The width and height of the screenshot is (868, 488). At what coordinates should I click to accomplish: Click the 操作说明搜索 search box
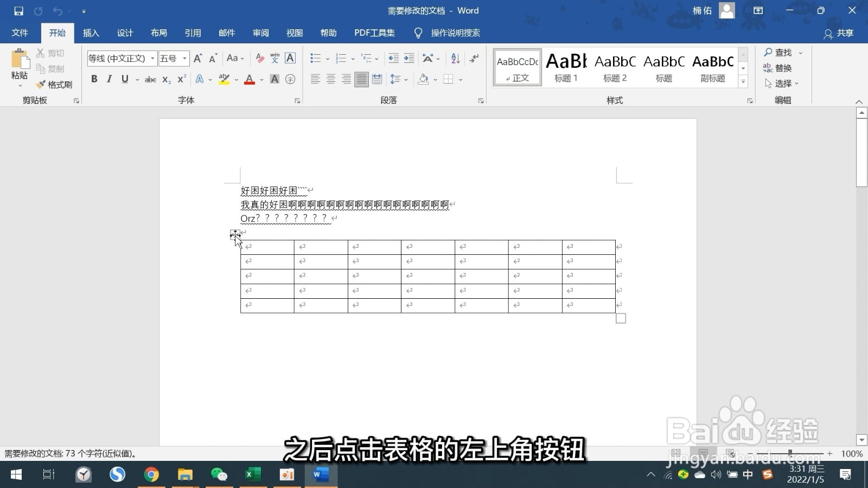[x=448, y=33]
